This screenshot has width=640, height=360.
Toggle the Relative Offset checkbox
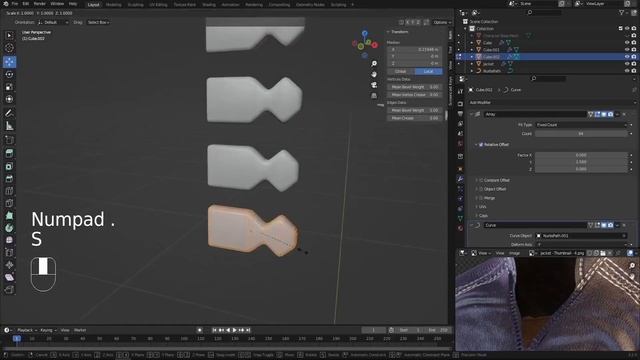(x=481, y=144)
